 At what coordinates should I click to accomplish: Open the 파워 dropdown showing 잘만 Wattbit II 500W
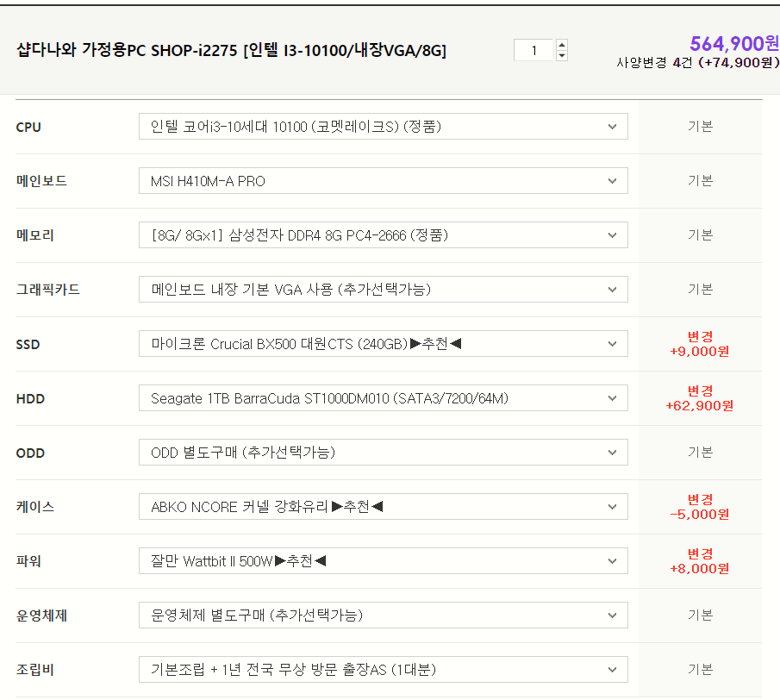coord(383,560)
